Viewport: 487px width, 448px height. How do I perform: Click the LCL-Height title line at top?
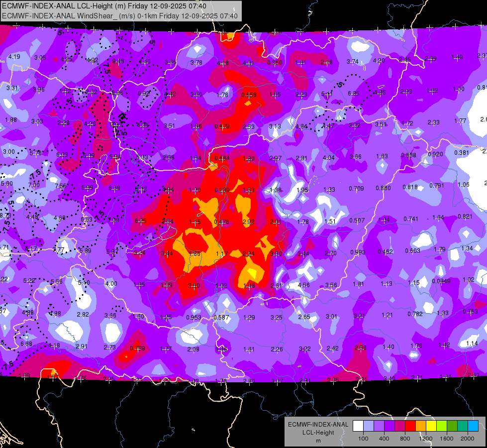tap(104, 6)
